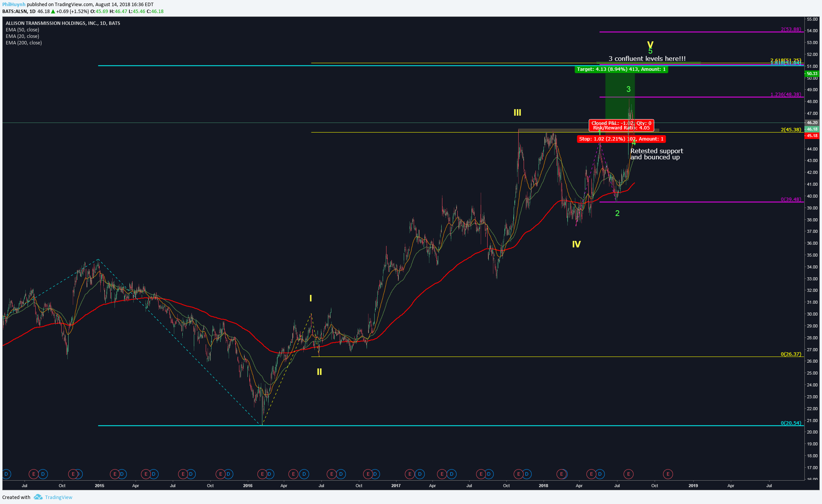822x504 pixels.
Task: Click the earnings marker near late July 2018
Action: click(x=628, y=474)
